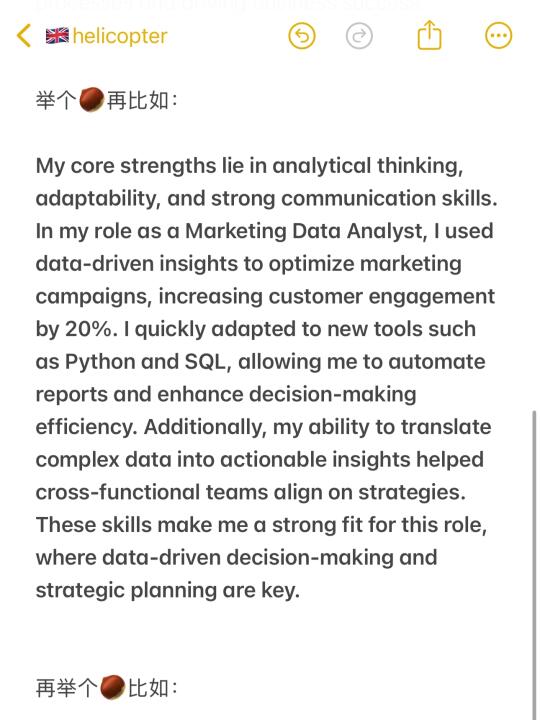Click the words 'Marketing Data Analyst'
Viewport: 540px width, 720px height.
(304, 231)
